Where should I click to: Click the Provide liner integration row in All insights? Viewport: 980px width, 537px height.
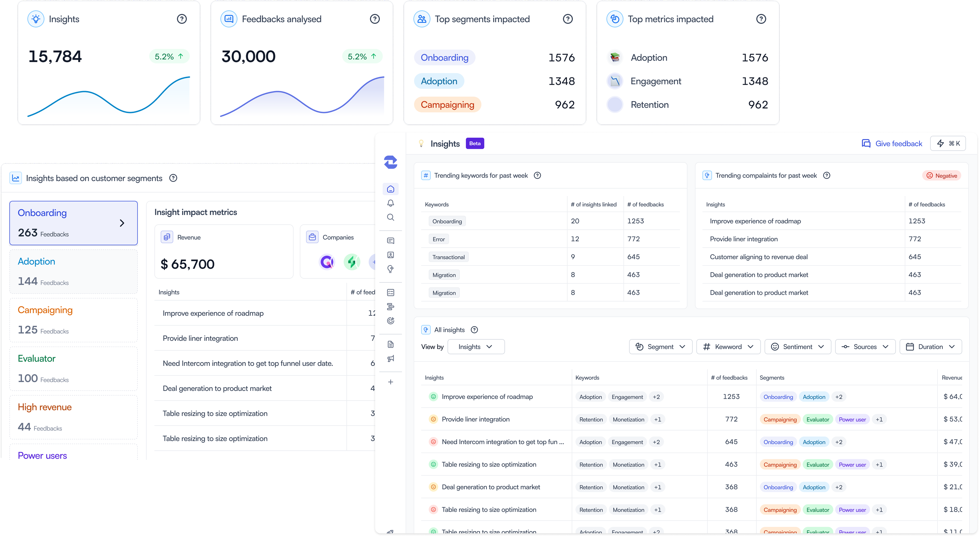click(691, 419)
